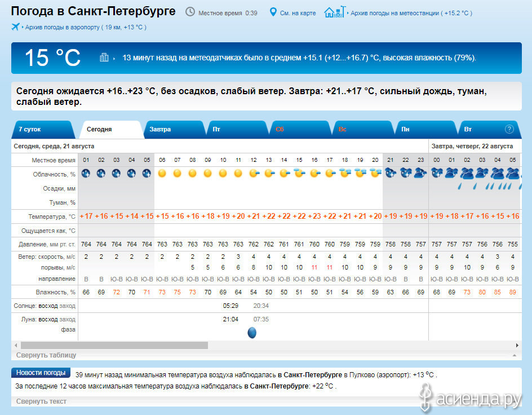The image size is (532, 415).
Task: Click the cloud icon at tomorrow's hour 00
Action: [437, 173]
